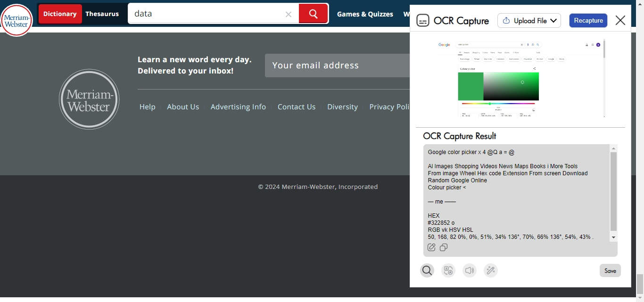Click the edit OCR result text icon

tap(431, 247)
